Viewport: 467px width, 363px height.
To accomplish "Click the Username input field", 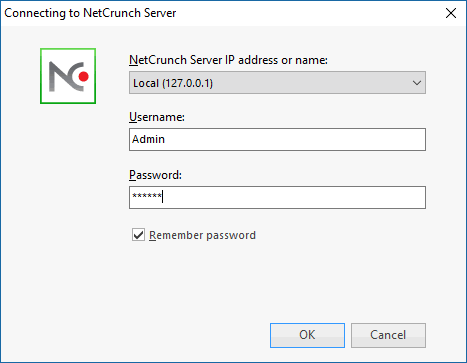I will pos(277,139).
